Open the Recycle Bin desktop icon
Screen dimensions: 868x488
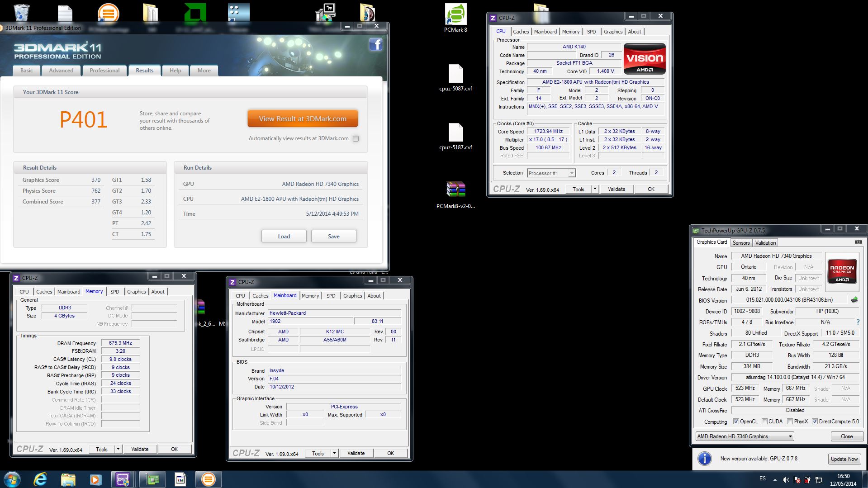click(x=21, y=12)
